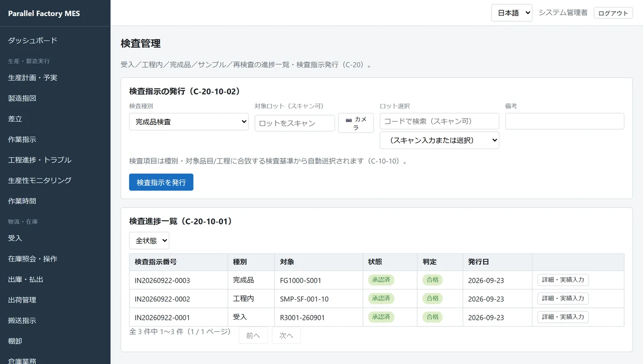Viewport: 643px width, 364px height.
Task: Go to 作業時間 in sidebar
Action: (22, 201)
